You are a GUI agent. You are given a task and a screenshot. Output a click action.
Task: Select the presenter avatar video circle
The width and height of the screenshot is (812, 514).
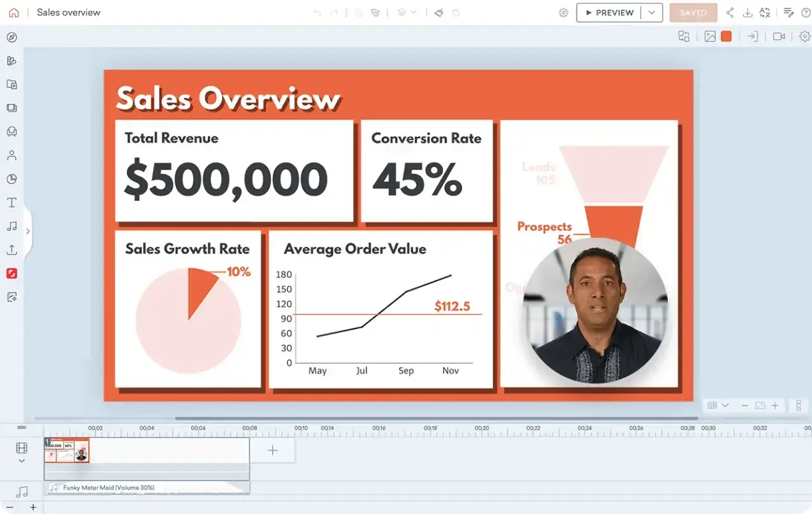[595, 310]
